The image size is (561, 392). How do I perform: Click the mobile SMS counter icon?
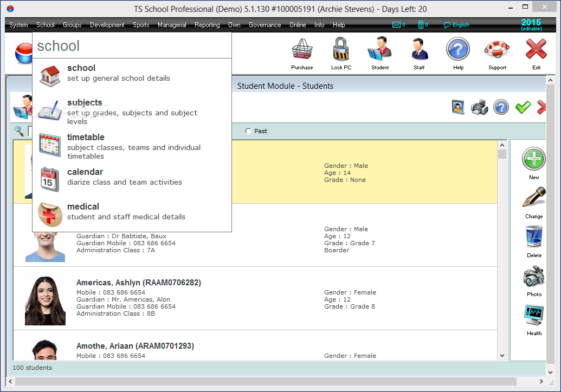(421, 25)
